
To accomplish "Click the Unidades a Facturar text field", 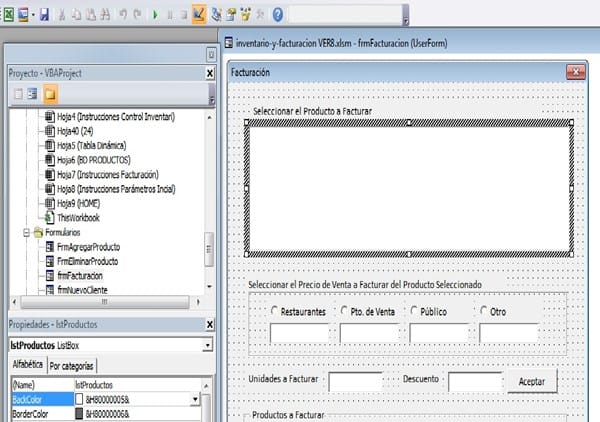I will point(356,382).
